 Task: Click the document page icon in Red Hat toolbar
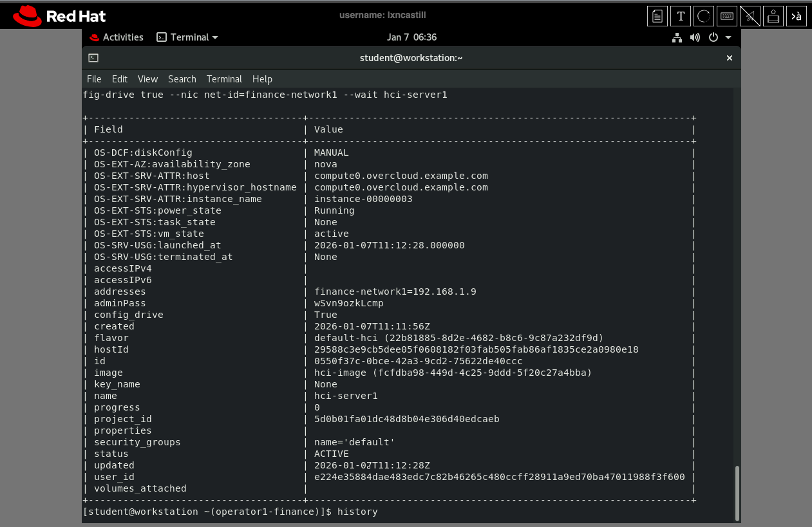[x=657, y=16]
